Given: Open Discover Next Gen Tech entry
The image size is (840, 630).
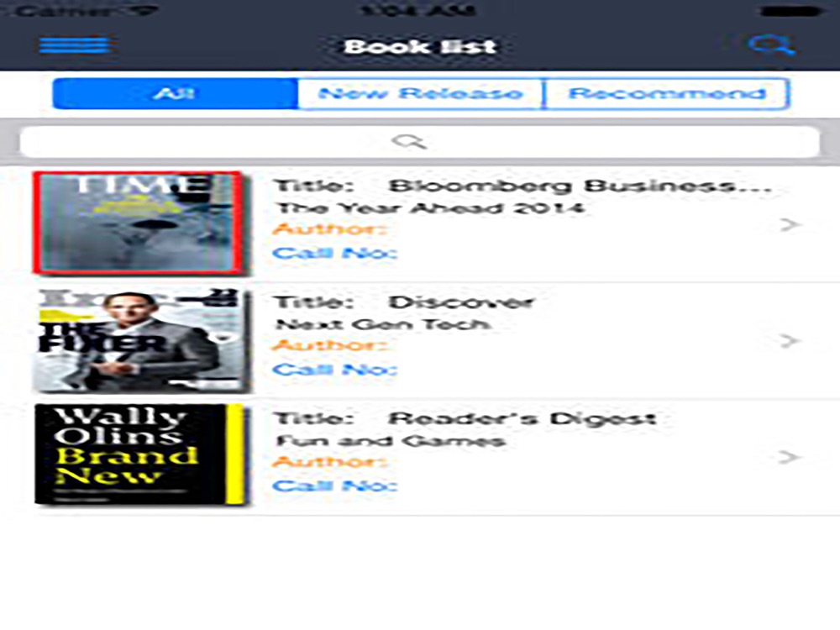Looking at the screenshot, I should tap(404, 312).
